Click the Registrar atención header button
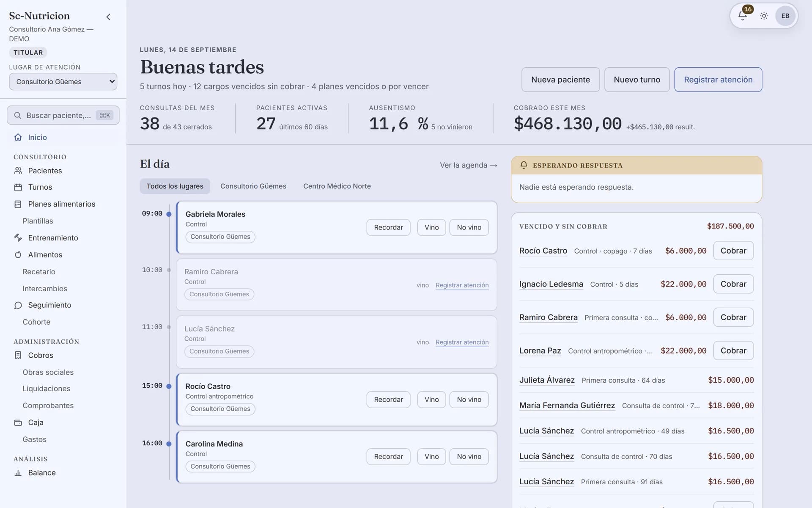Viewport: 812px width, 508px height. point(718,80)
